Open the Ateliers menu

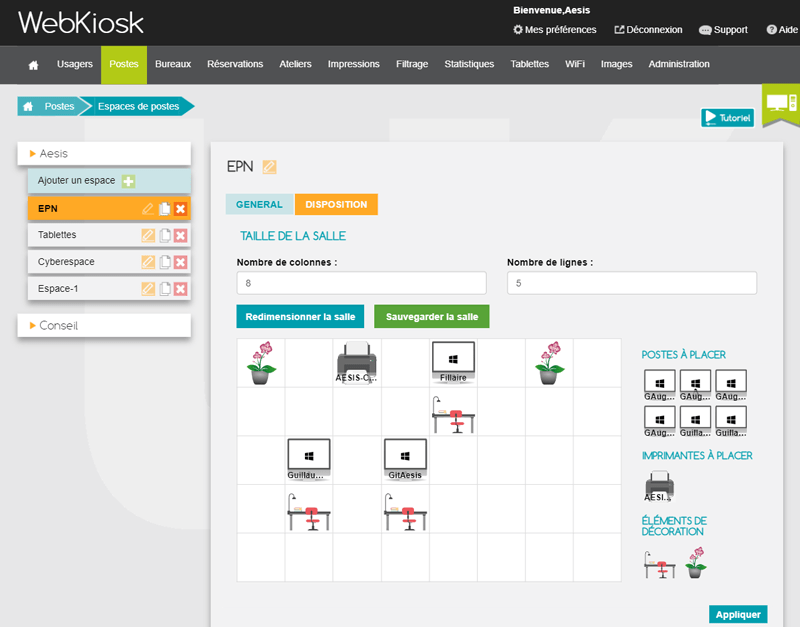coord(295,64)
